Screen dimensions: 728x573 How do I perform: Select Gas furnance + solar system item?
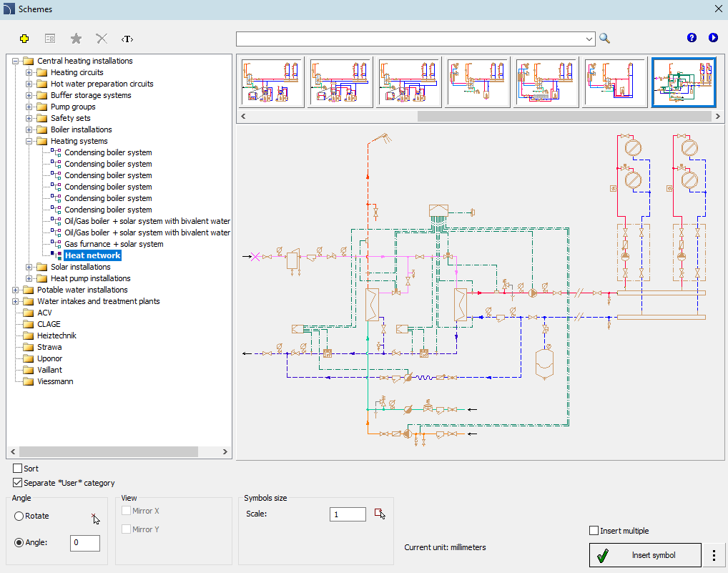pos(114,244)
